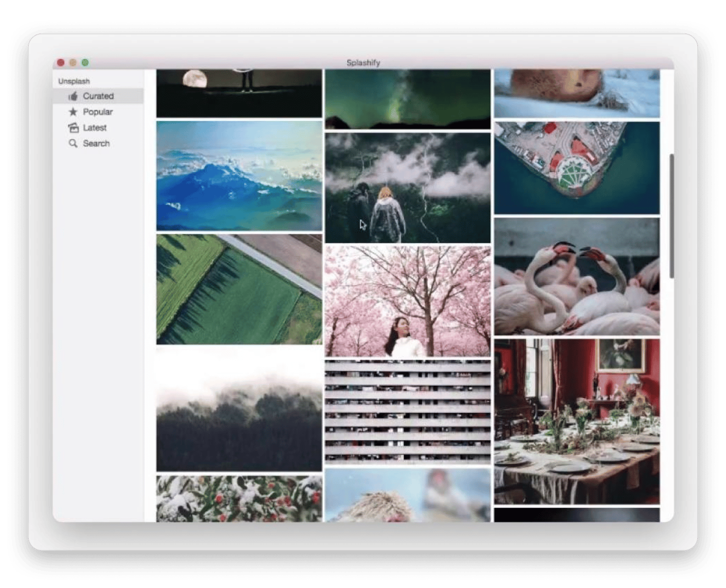Click the Curated thumbs-up icon

[73, 96]
